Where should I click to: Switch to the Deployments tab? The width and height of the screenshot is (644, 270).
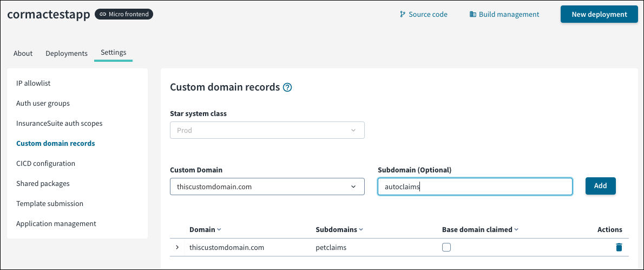(x=67, y=53)
